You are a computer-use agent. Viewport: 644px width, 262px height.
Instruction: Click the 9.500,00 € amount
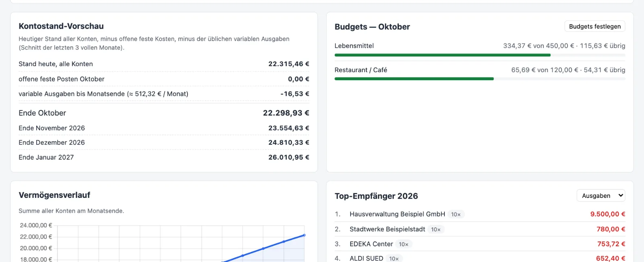coord(608,214)
